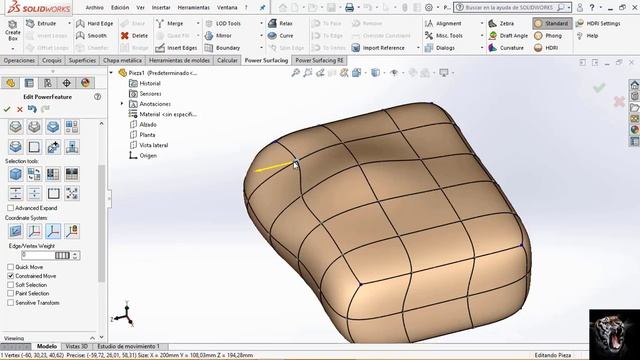Select the Vistas 3D bottom tab
Viewport: 640px width, 360px height.
pyautogui.click(x=76, y=346)
